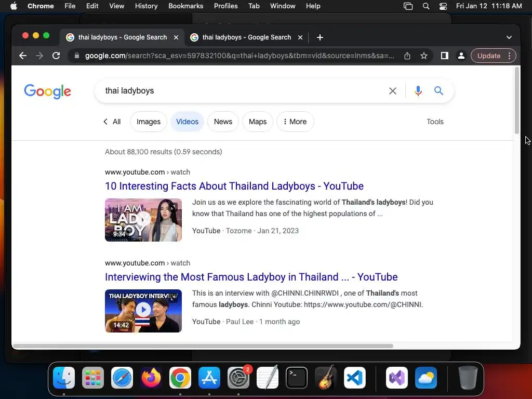Click the browser forward arrow
Image resolution: width=532 pixels, height=399 pixels.
[x=39, y=56]
